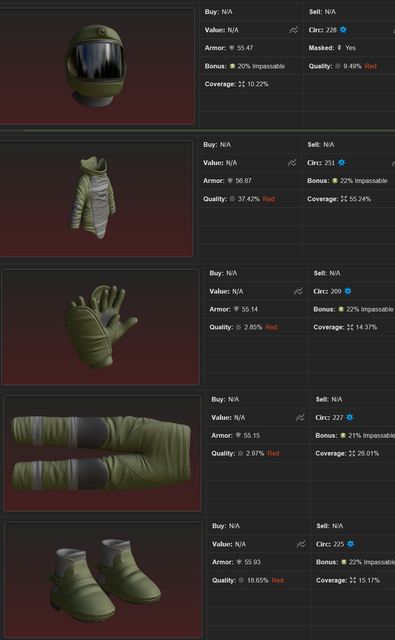Click blue gear icon next to Circ: 225

click(351, 544)
